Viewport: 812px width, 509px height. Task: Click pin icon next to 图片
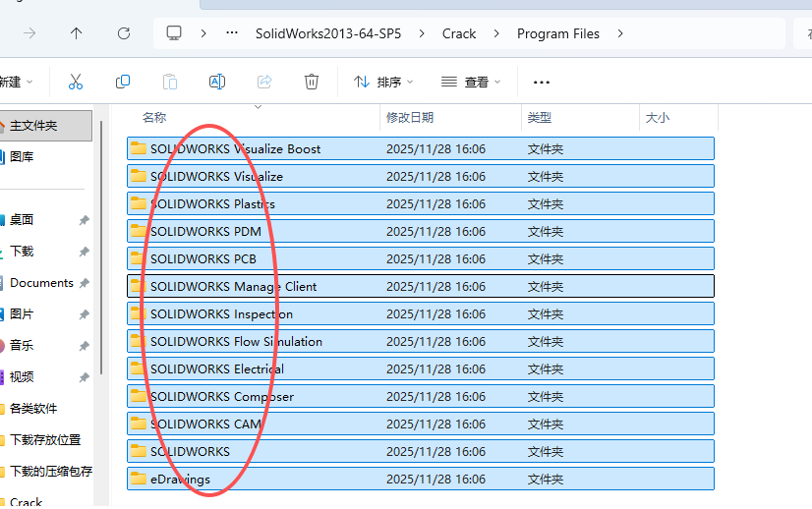[x=84, y=314]
